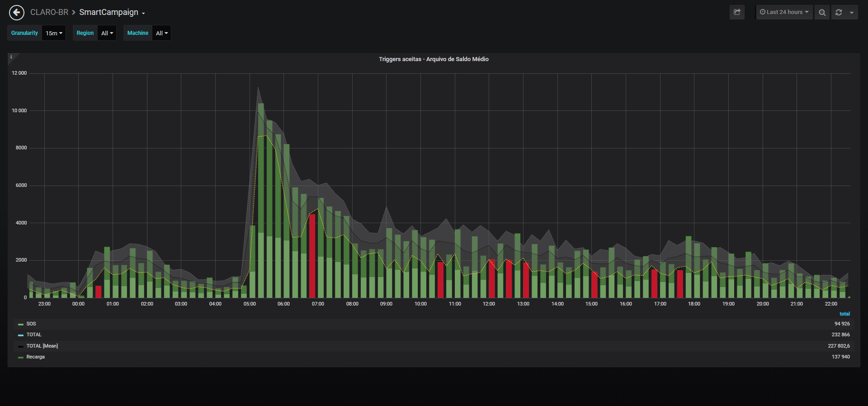The height and width of the screenshot is (406, 868).
Task: Toggle the TOTAL [Mean] series in legend
Action: (x=42, y=346)
